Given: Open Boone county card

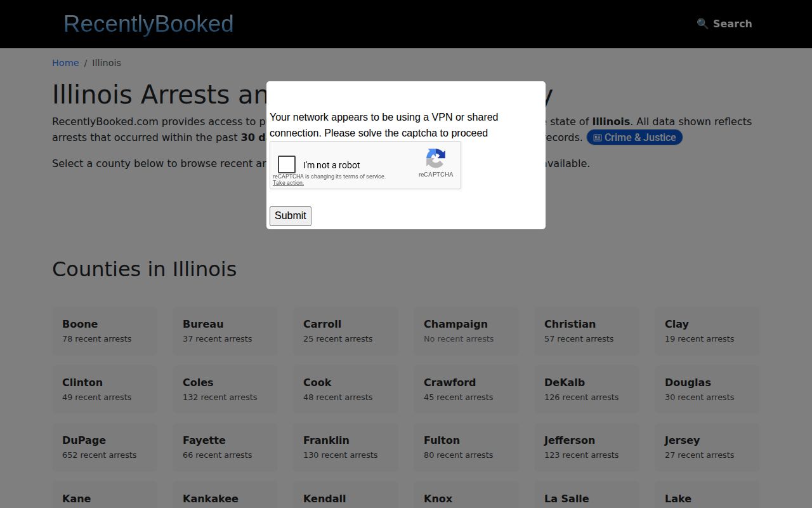Looking at the screenshot, I should pyautogui.click(x=105, y=331).
